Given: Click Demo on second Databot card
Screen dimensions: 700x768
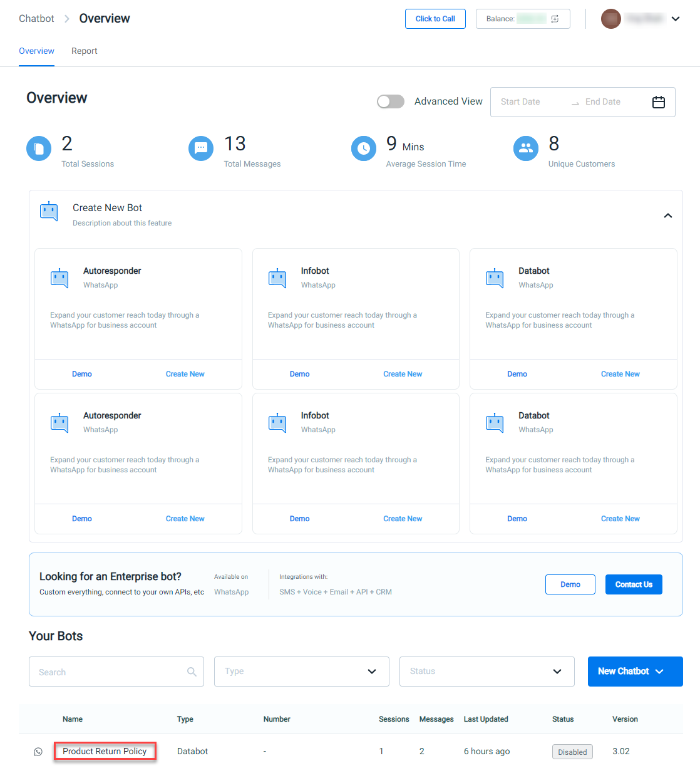Looking at the screenshot, I should [517, 519].
